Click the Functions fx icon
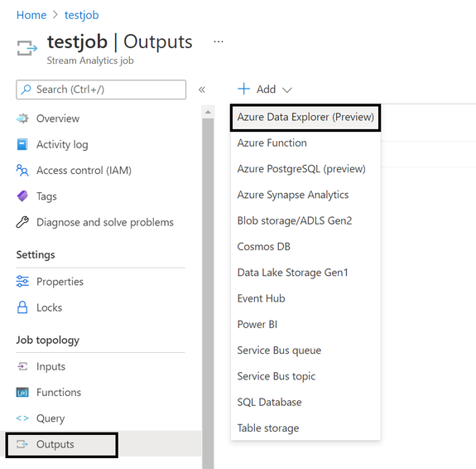Viewport: 476px width, 469px height. click(22, 393)
